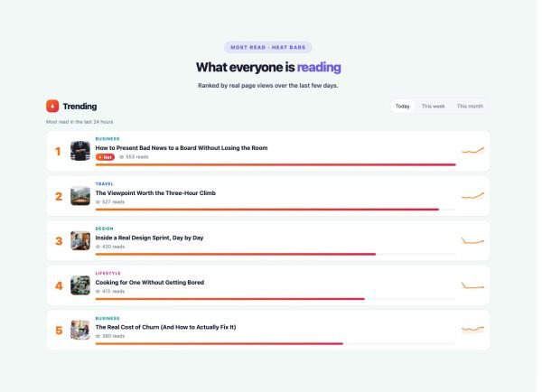Click the rank number 3
Screen dimensions: 542x392
tap(59, 241)
